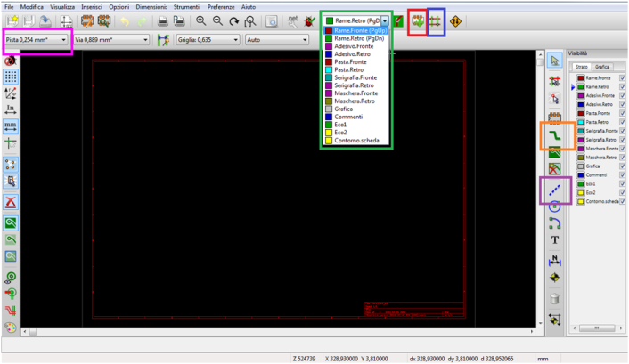Screen dimensions: 629x364
Task: Open the Strumenti menu
Action: tap(186, 6)
